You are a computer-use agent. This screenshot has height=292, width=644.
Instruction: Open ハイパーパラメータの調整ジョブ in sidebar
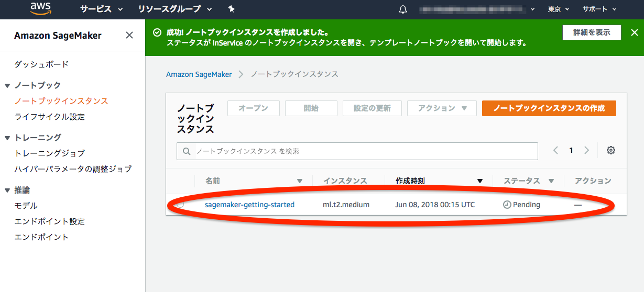[x=73, y=169]
